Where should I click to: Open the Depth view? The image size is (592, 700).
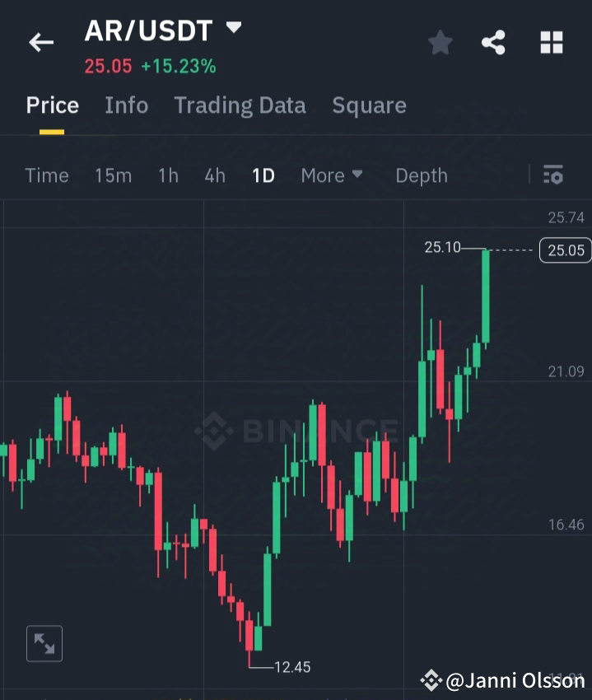click(x=421, y=175)
